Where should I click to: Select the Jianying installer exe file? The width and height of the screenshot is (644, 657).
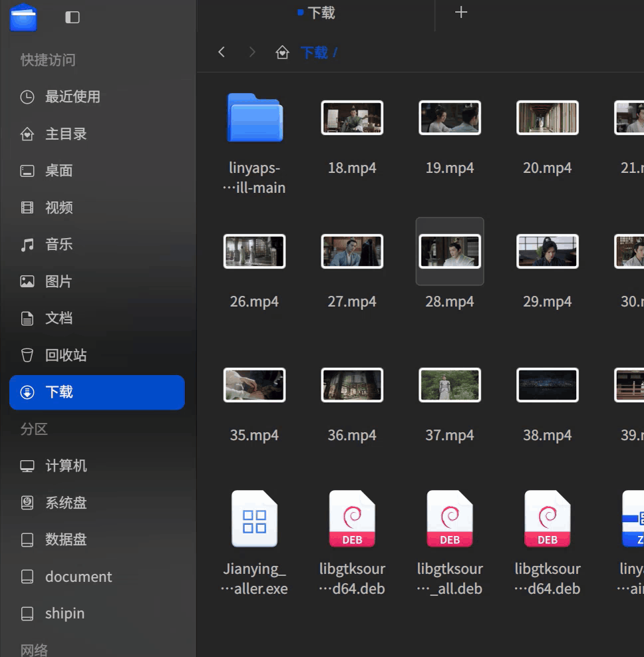pyautogui.click(x=255, y=519)
